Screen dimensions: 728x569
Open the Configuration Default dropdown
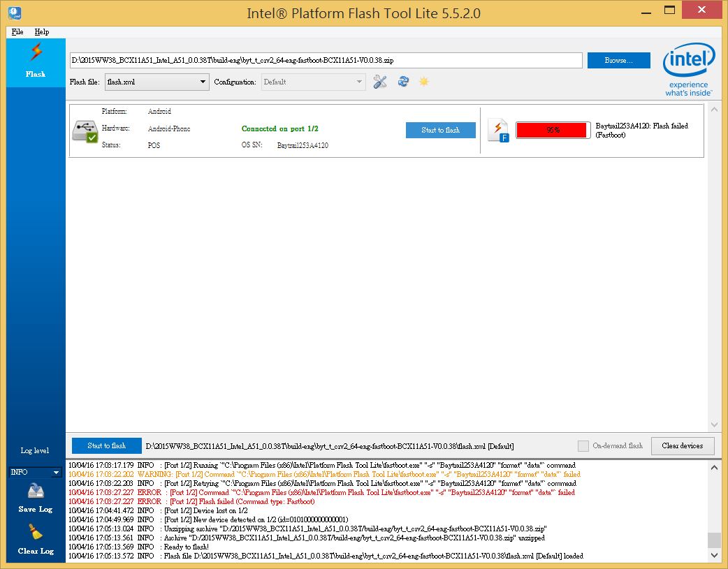point(313,82)
